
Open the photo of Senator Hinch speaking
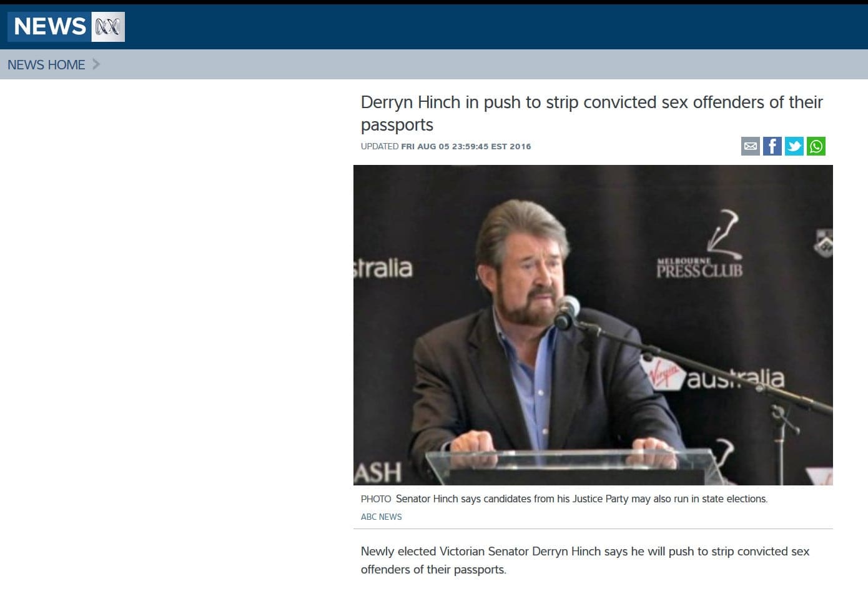(x=593, y=325)
